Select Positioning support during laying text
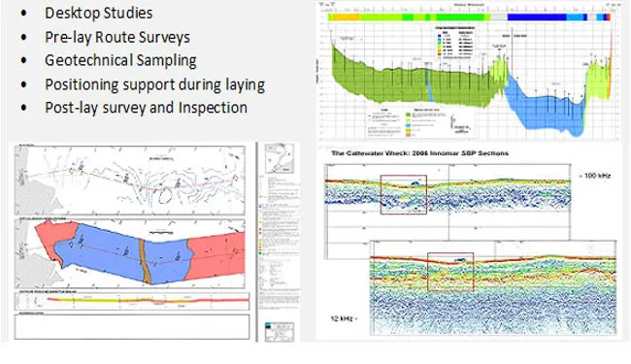The height and width of the screenshot is (364, 631). click(155, 84)
